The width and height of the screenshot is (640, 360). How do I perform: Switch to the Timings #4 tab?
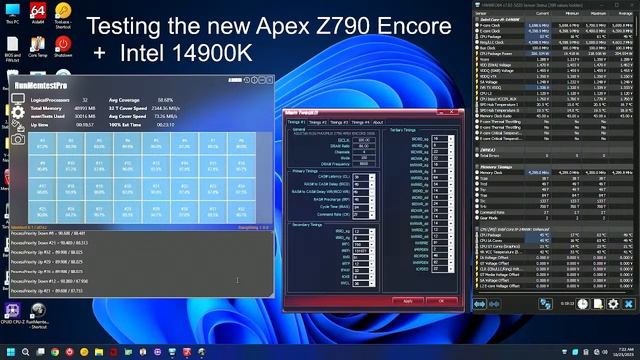point(360,122)
